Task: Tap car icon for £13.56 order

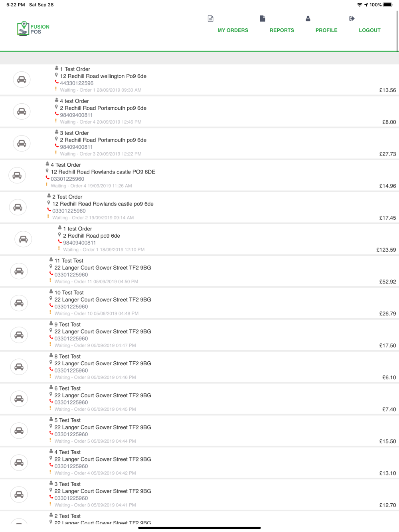Action: pos(22,80)
